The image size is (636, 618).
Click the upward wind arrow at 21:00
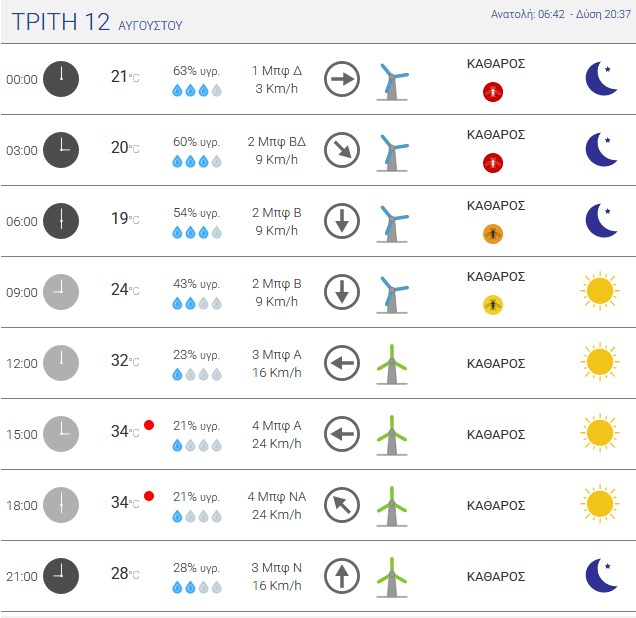point(342,576)
